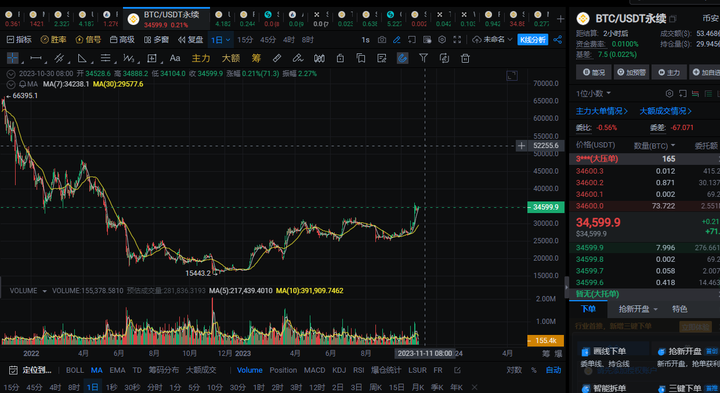720x393 pixels.
Task: Open the 大额成交情况 link
Action: pyautogui.click(x=665, y=111)
